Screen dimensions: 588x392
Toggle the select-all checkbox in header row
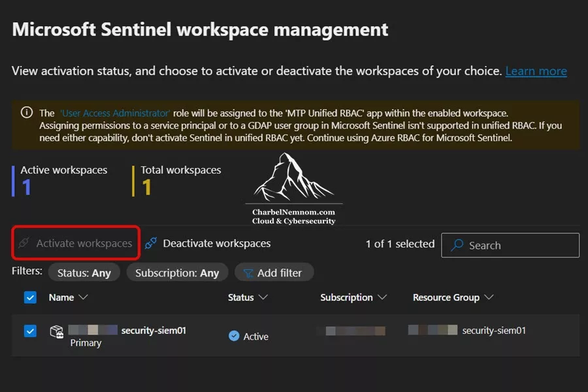pos(30,297)
